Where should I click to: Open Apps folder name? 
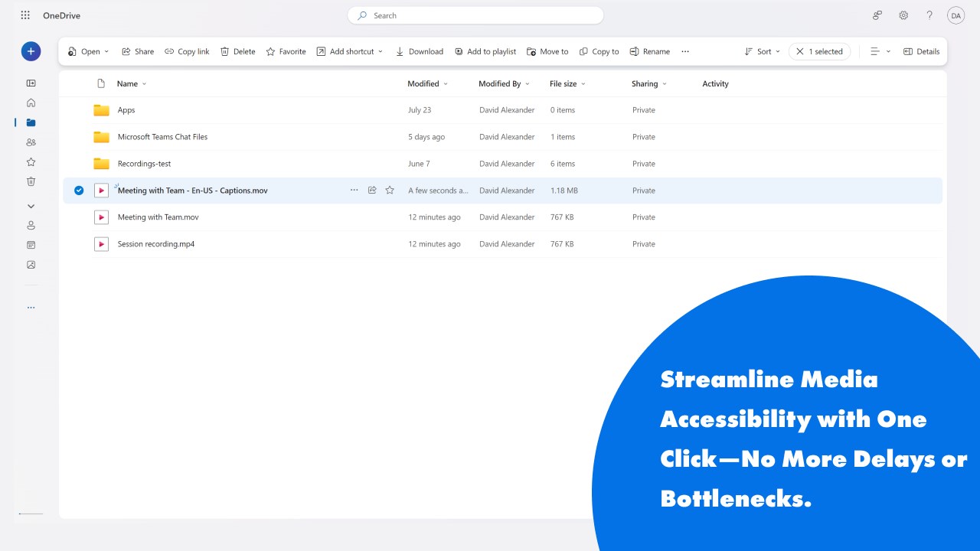[x=126, y=110]
